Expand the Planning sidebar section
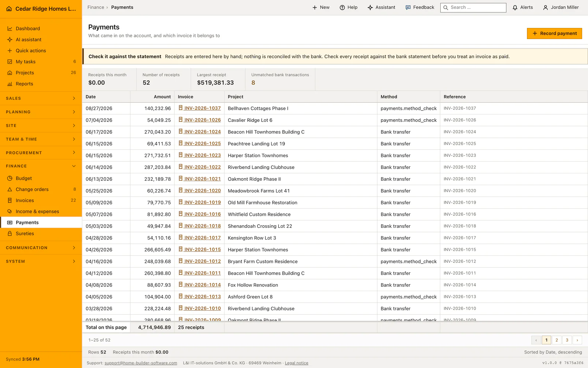 coord(41,112)
